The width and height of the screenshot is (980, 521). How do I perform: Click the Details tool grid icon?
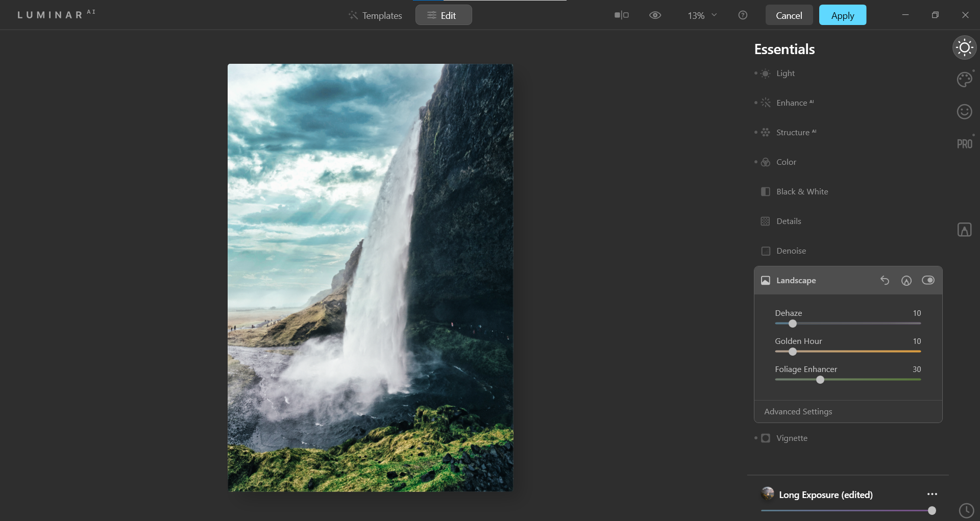(x=765, y=221)
